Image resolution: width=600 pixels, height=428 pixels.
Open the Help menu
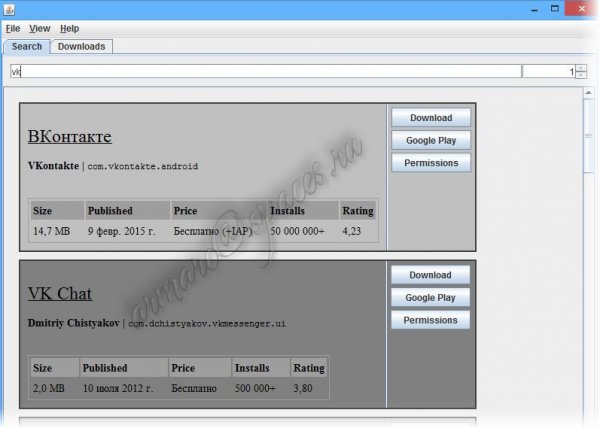click(69, 29)
